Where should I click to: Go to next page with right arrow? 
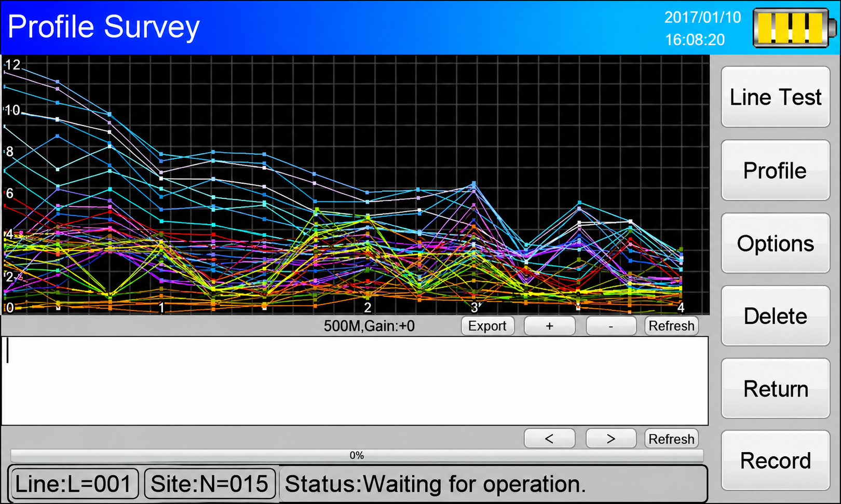coord(611,439)
